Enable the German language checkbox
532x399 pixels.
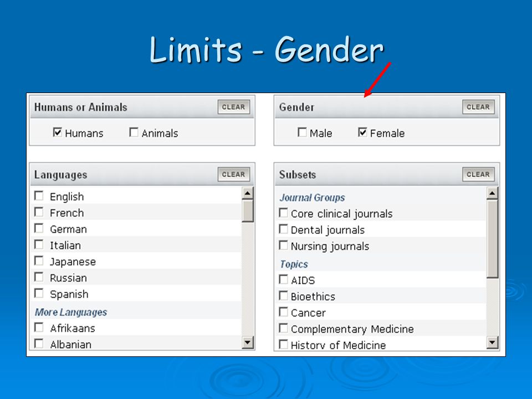(x=39, y=228)
